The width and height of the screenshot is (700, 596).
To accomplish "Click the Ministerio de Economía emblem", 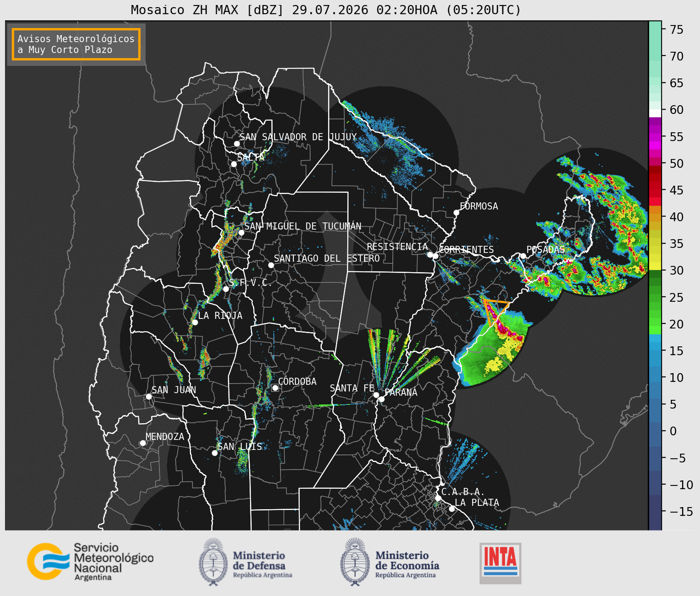I will pos(355,562).
